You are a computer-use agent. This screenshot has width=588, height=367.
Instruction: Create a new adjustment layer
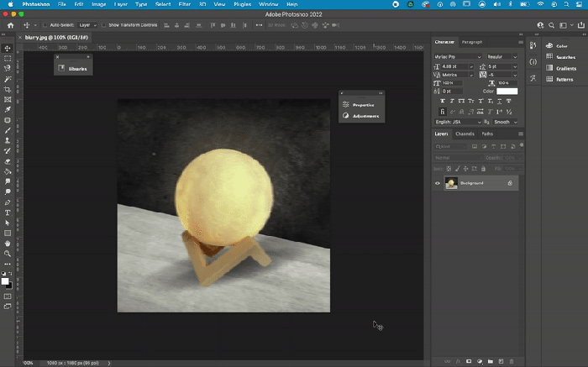[x=480, y=361]
